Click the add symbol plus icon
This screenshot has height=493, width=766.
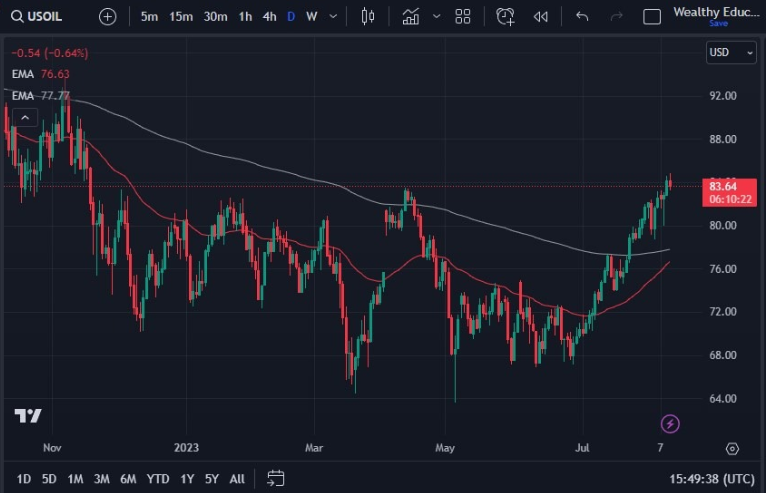[108, 16]
